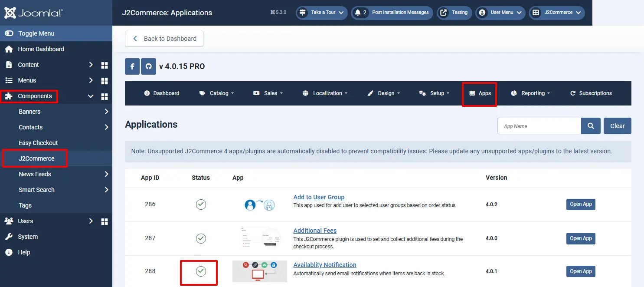Toggle status of Add to User Group
Screen dimensions: 644x287
(201, 204)
